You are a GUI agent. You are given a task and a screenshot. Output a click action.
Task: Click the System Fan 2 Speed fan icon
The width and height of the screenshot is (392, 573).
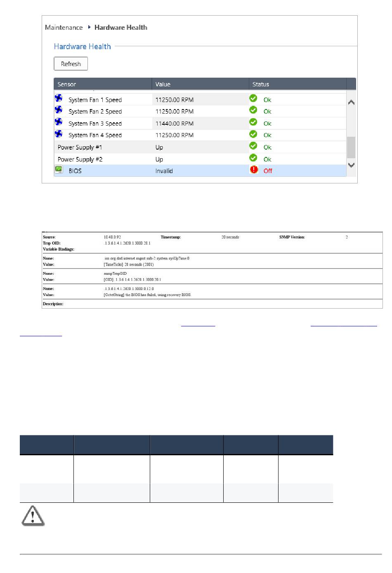[x=59, y=110]
